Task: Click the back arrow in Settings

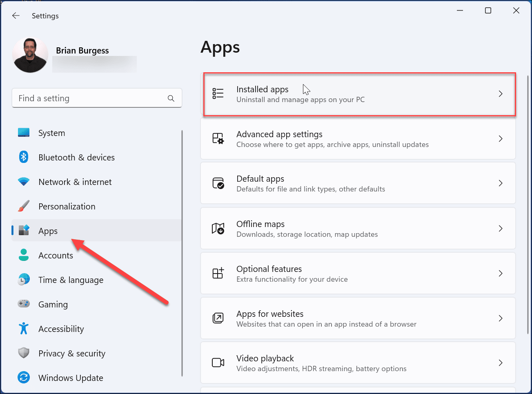Action: [x=16, y=16]
